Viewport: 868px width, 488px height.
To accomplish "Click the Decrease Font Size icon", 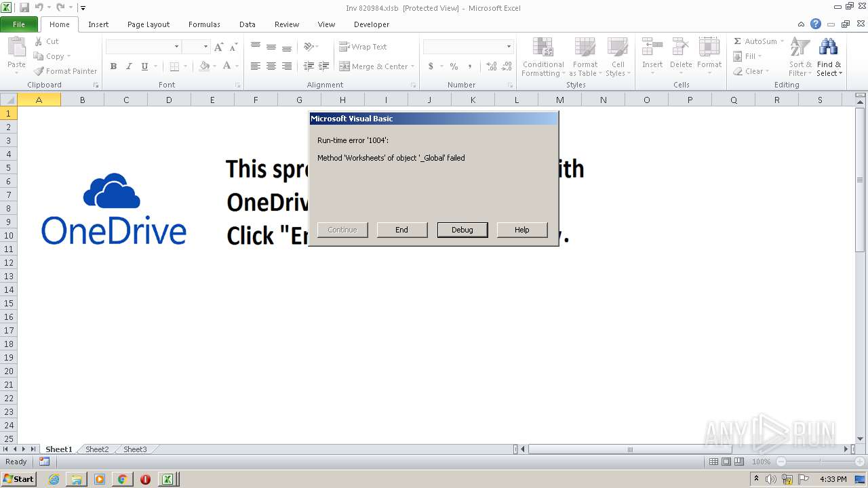I will pyautogui.click(x=233, y=47).
